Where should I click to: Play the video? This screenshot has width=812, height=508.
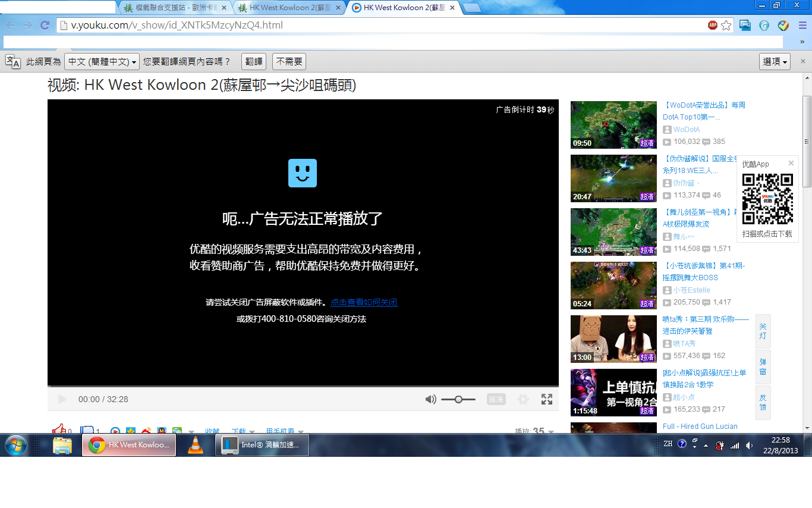(62, 399)
